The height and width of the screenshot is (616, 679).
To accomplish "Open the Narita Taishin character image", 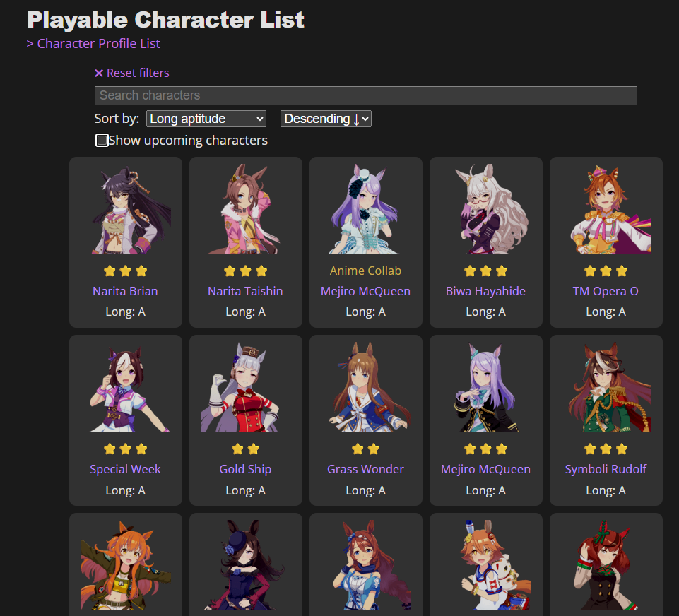I will [246, 209].
